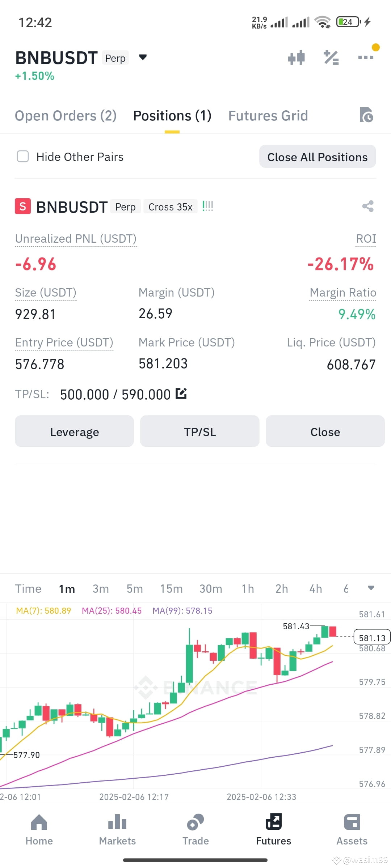Click the 581.13 current price label
Screen dimensions: 391x868
(x=372, y=638)
